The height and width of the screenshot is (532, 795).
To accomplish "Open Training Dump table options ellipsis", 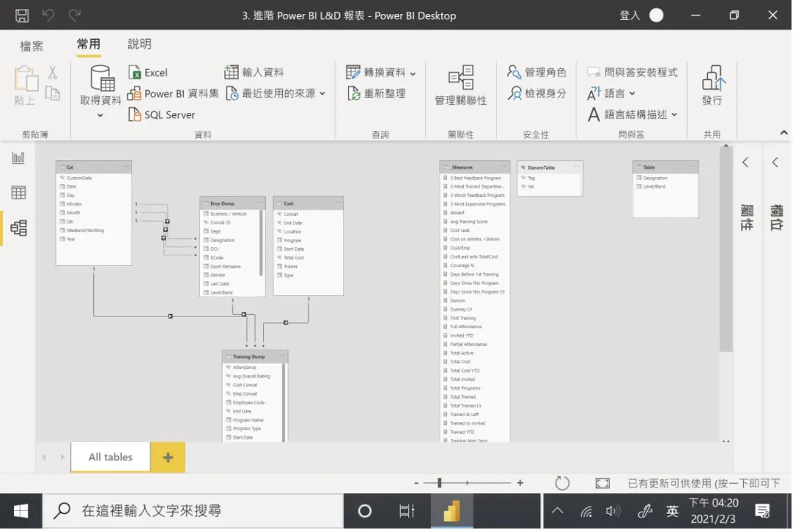I will point(282,356).
